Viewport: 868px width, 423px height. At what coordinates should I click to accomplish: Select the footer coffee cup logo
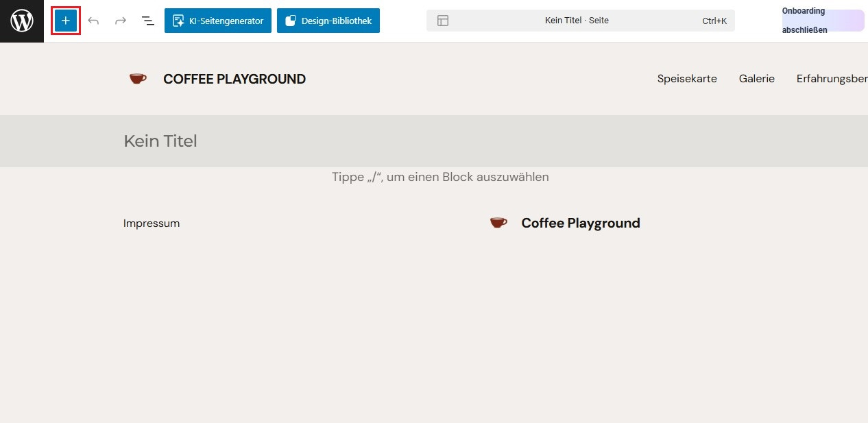(498, 223)
